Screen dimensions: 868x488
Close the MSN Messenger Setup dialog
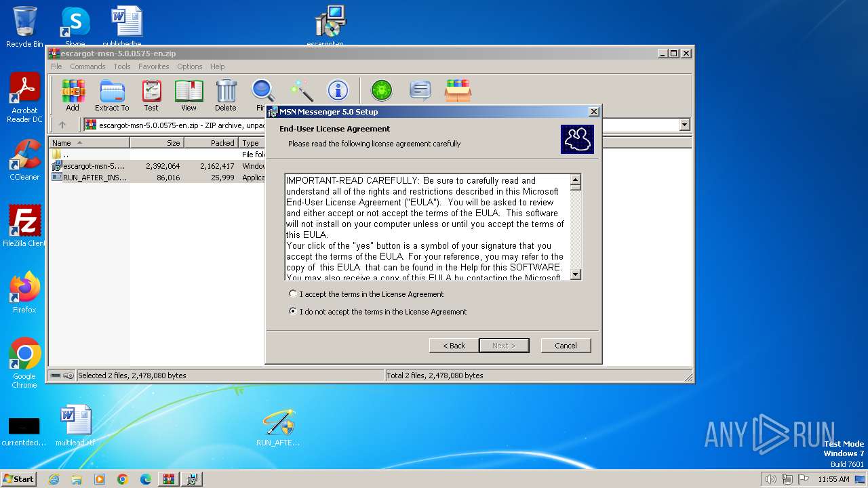click(x=593, y=112)
